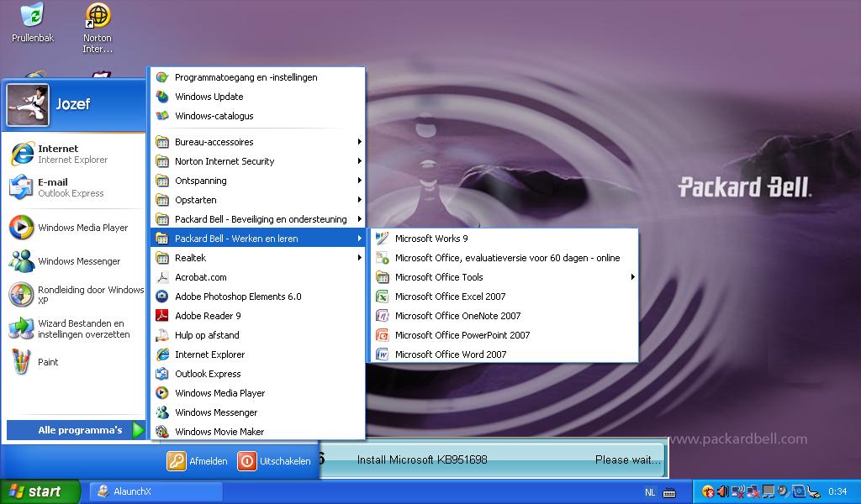Click the Afmelden button
The image size is (861, 504).
(x=198, y=461)
